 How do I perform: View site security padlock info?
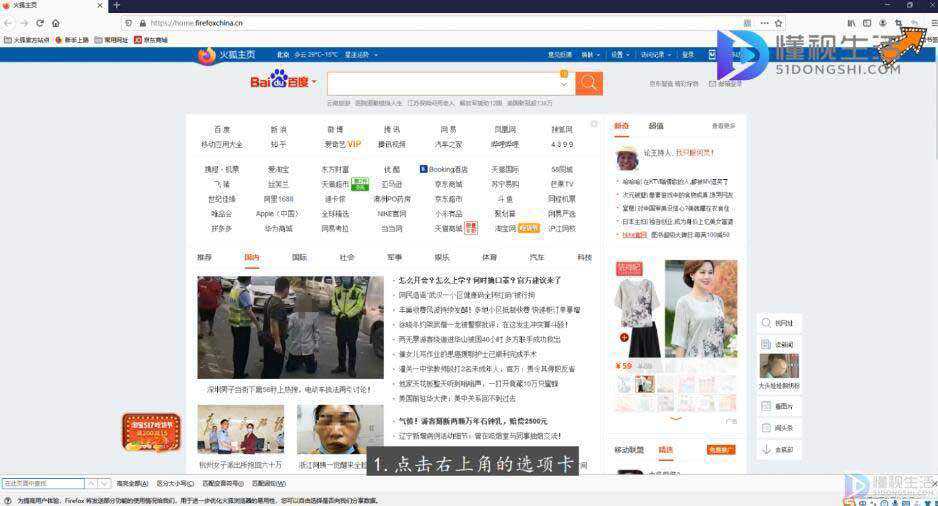142,23
